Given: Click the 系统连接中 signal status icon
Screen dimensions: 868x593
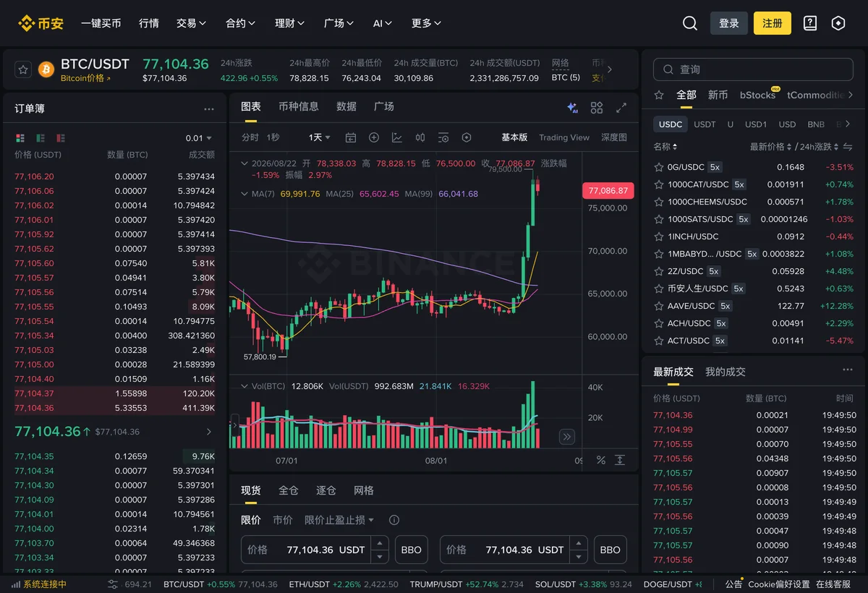Looking at the screenshot, I should click(16, 584).
